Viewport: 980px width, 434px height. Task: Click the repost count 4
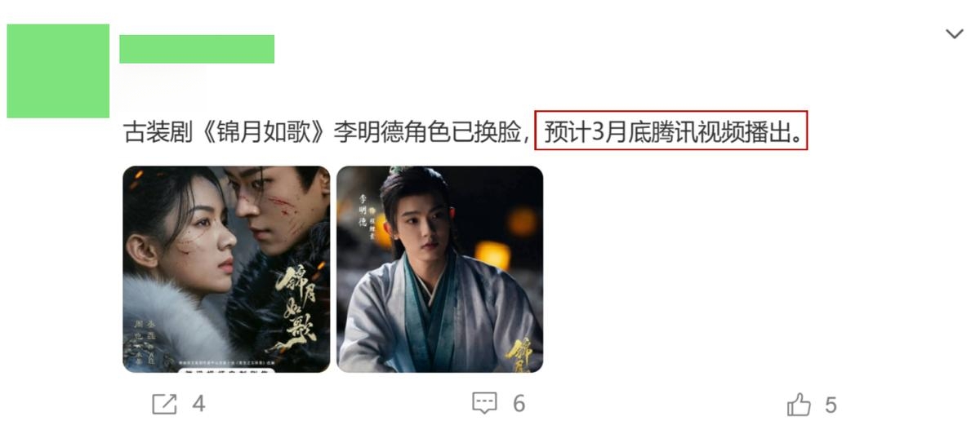tap(198, 404)
